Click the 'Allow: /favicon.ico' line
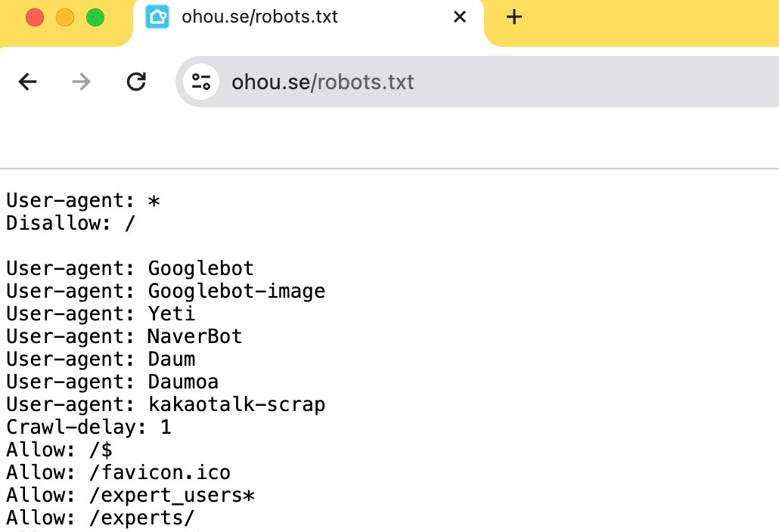The height and width of the screenshot is (532, 779). pyautogui.click(x=118, y=472)
